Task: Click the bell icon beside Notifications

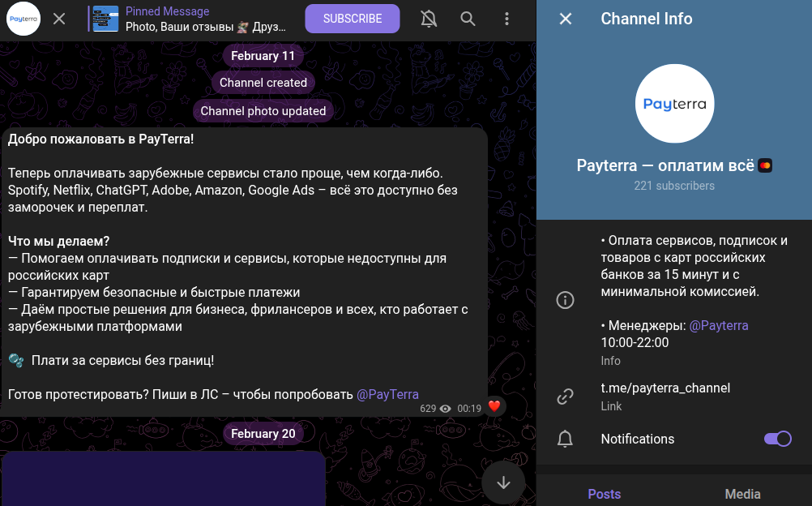Action: coord(565,439)
